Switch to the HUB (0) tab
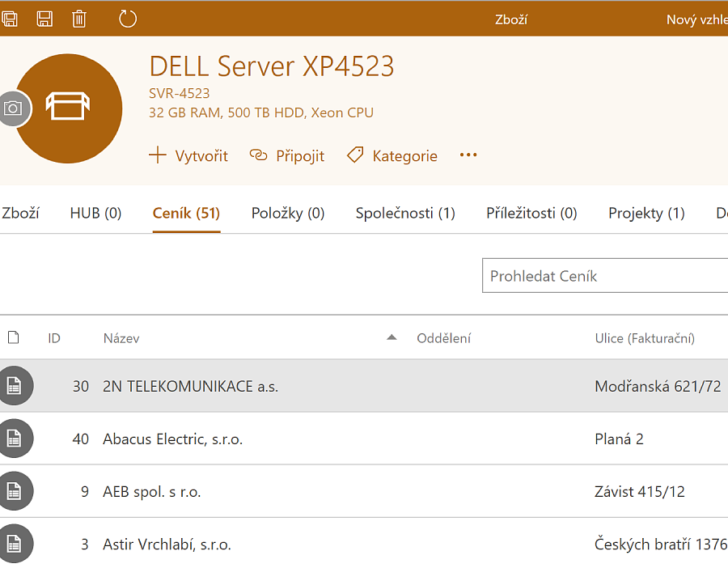 point(95,213)
